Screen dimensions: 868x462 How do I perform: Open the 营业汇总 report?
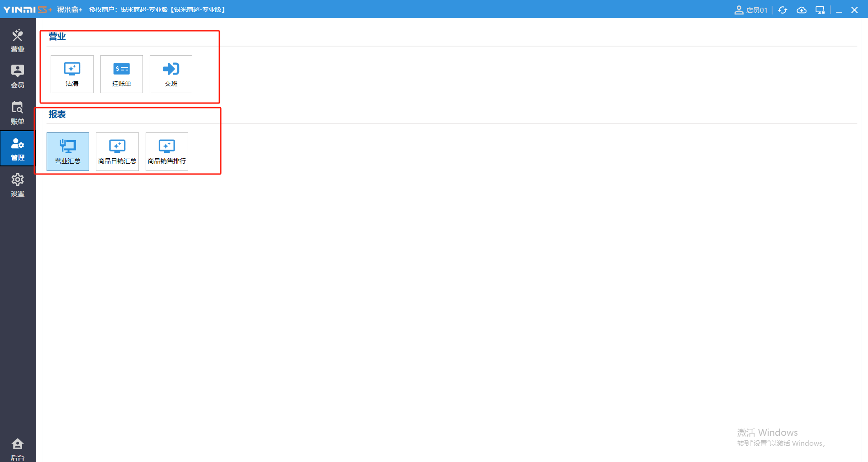(x=68, y=151)
